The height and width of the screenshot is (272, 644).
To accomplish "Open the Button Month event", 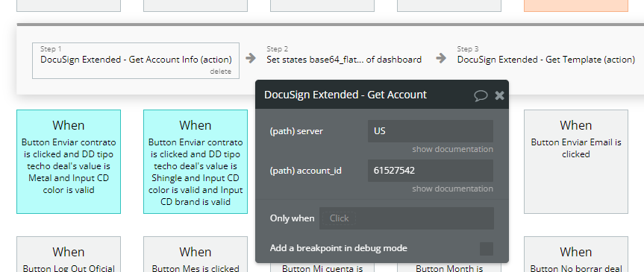I will (449, 268).
